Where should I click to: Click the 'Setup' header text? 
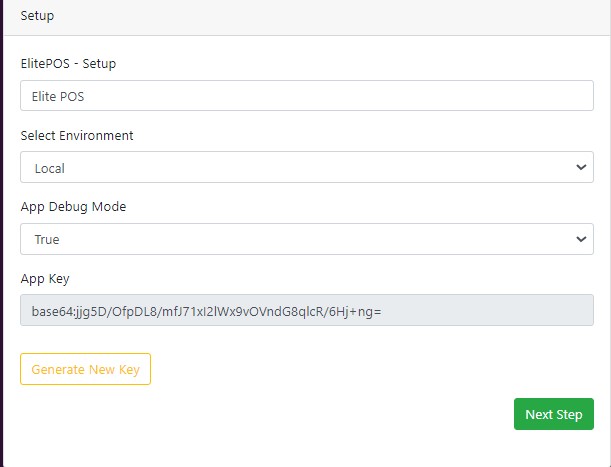(x=37, y=16)
